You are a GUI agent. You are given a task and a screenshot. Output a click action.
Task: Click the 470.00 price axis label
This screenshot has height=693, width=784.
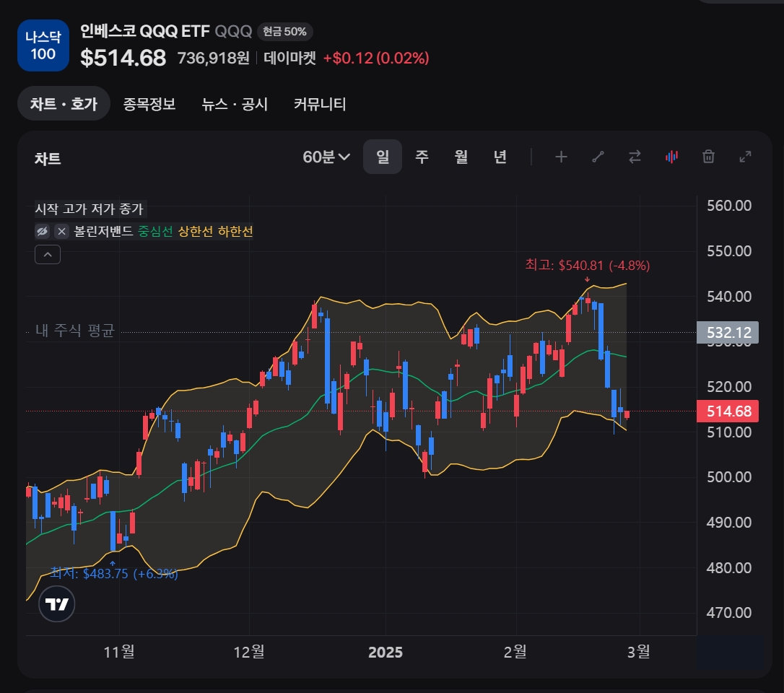click(729, 612)
